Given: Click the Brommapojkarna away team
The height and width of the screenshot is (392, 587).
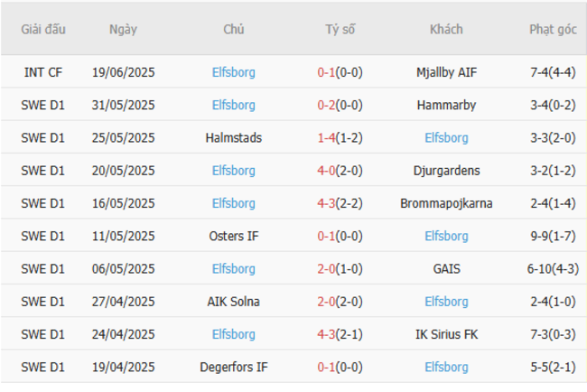Looking at the screenshot, I should (x=446, y=203).
